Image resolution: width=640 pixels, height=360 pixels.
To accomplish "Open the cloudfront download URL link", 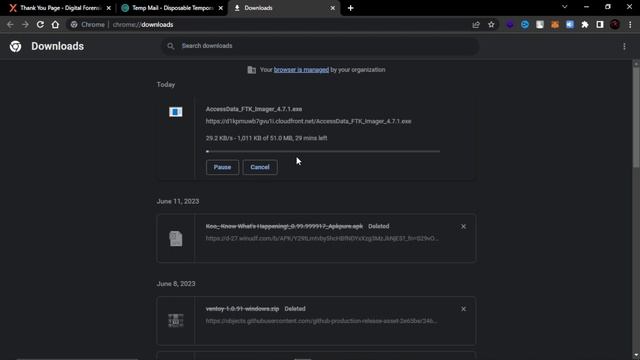I will click(309, 121).
